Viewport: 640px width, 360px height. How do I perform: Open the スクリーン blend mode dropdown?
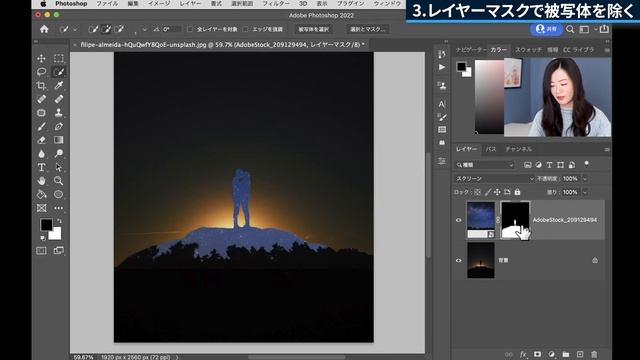pyautogui.click(x=494, y=179)
